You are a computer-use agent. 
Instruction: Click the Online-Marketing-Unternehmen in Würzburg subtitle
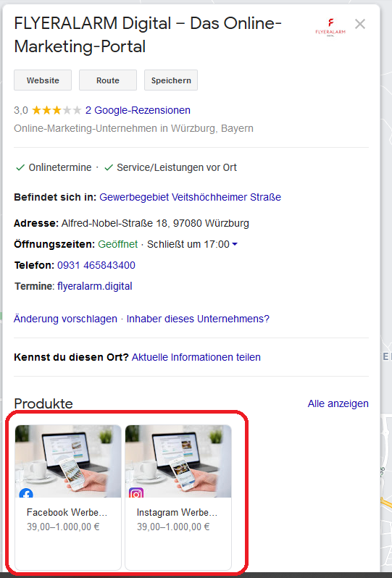click(133, 128)
